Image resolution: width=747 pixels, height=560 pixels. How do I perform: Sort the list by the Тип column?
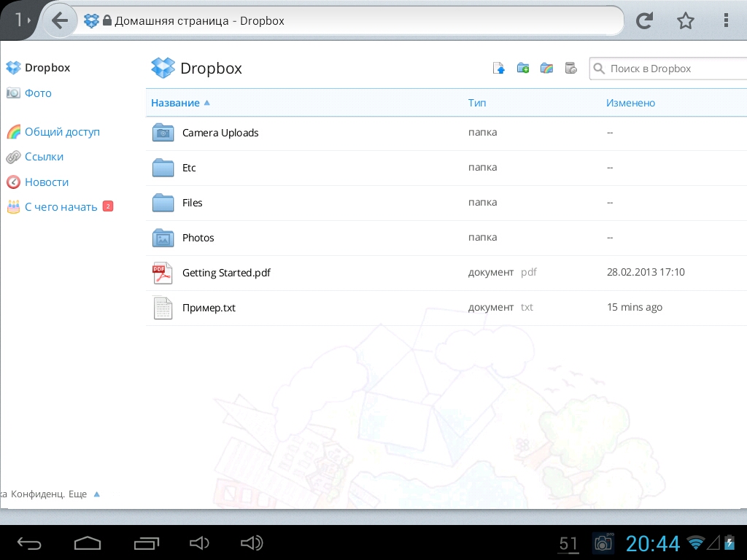click(477, 103)
